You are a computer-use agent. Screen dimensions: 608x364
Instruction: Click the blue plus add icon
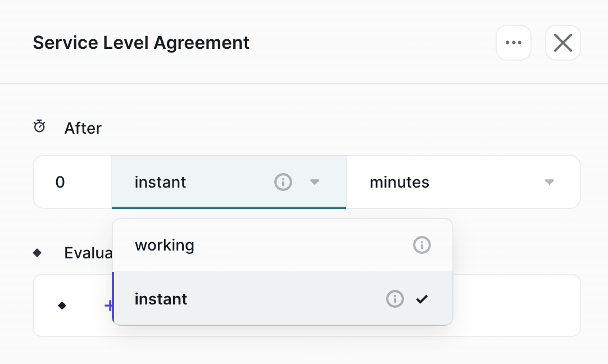click(x=108, y=306)
